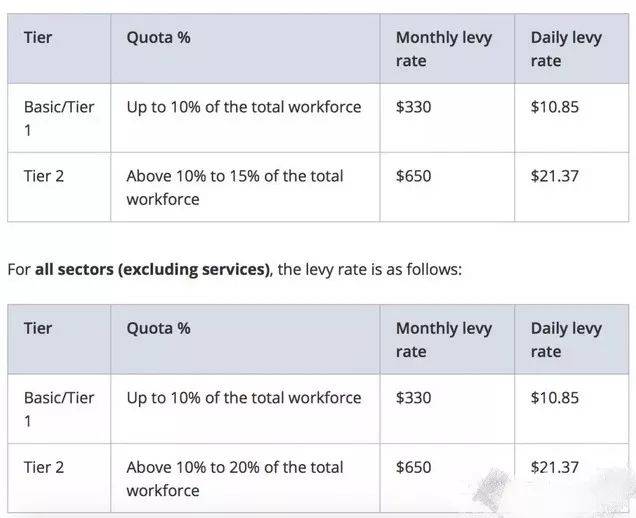Click 'Daily levy rate' header in lower table
This screenshot has height=518, width=636.
point(565,340)
